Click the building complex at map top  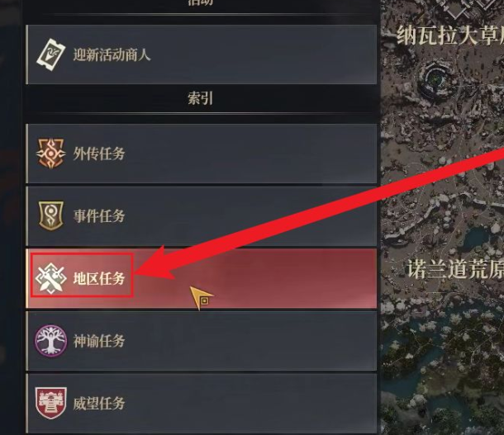470,8
